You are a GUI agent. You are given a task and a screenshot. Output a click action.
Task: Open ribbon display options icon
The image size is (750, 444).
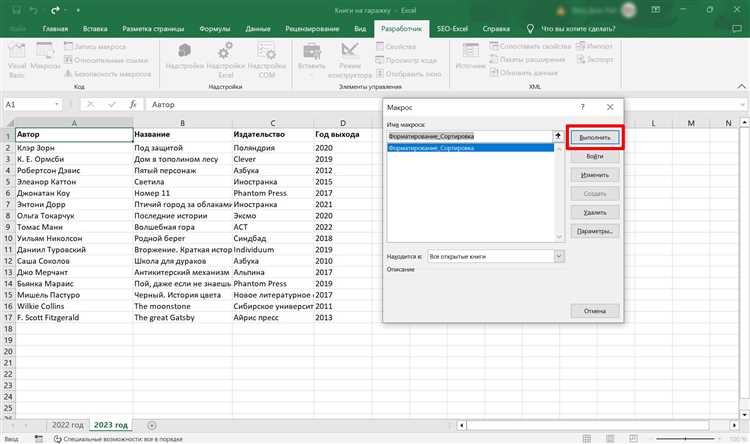656,10
